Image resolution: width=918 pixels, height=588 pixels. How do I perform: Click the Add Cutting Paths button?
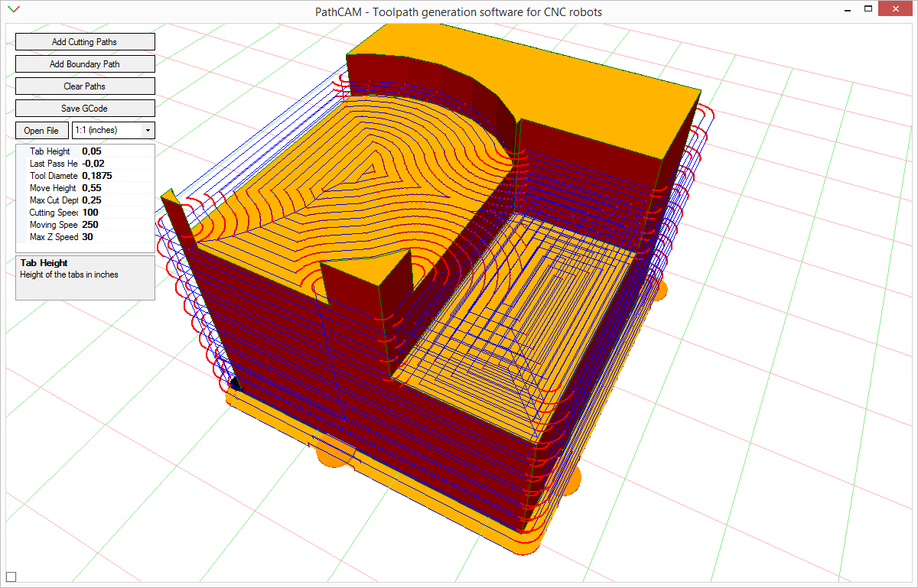(x=85, y=42)
